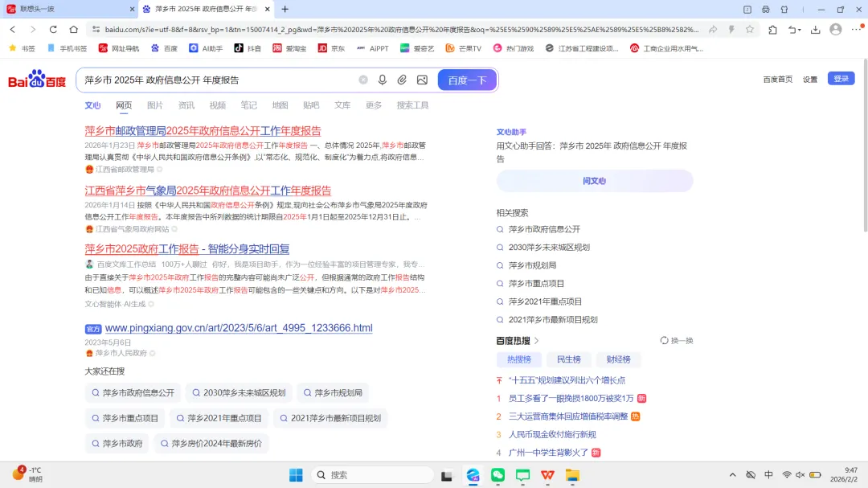Open 搜索工具 filter options
The width and height of the screenshot is (868, 488).
tap(412, 105)
